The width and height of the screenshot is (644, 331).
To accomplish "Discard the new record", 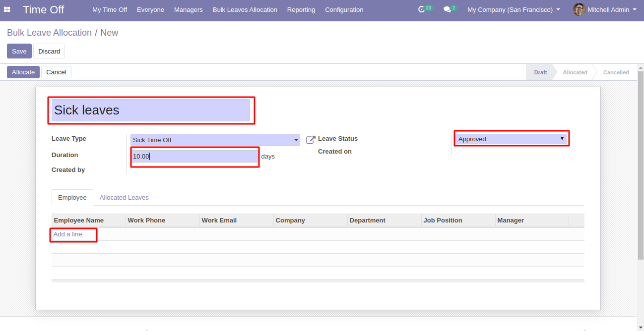I will pyautogui.click(x=49, y=51).
